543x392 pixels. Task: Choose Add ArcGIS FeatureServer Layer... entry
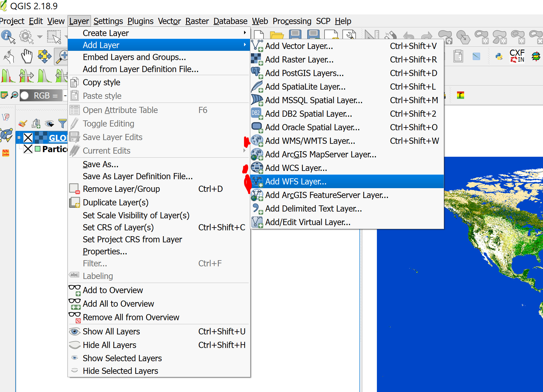[x=347, y=195]
